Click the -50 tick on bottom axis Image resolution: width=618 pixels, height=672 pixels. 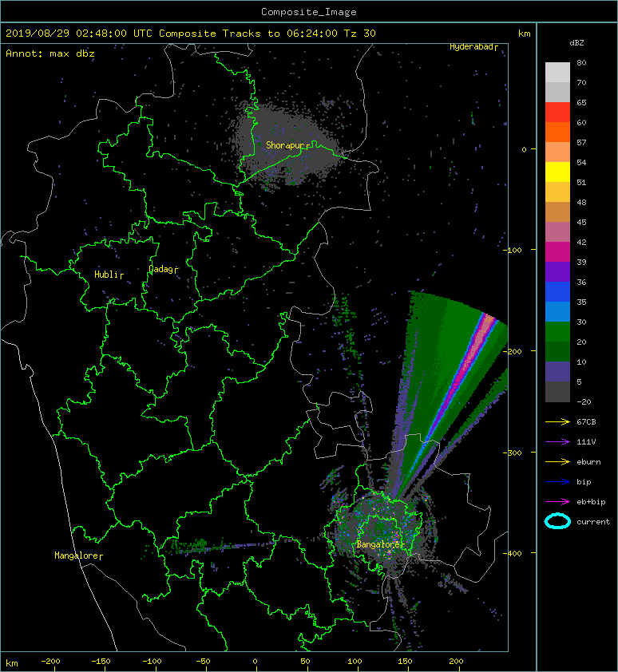pos(203,662)
